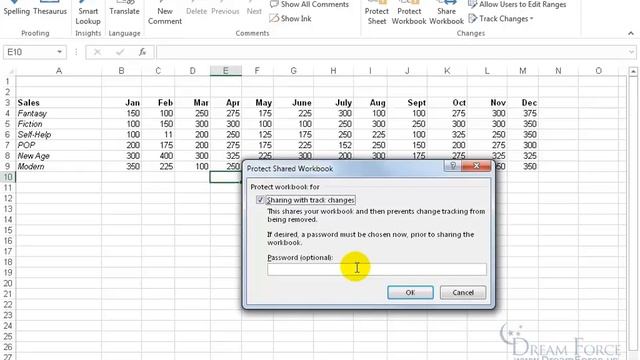This screenshot has width=640, height=360.
Task: Select column N header
Action: pyautogui.click(x=558, y=71)
